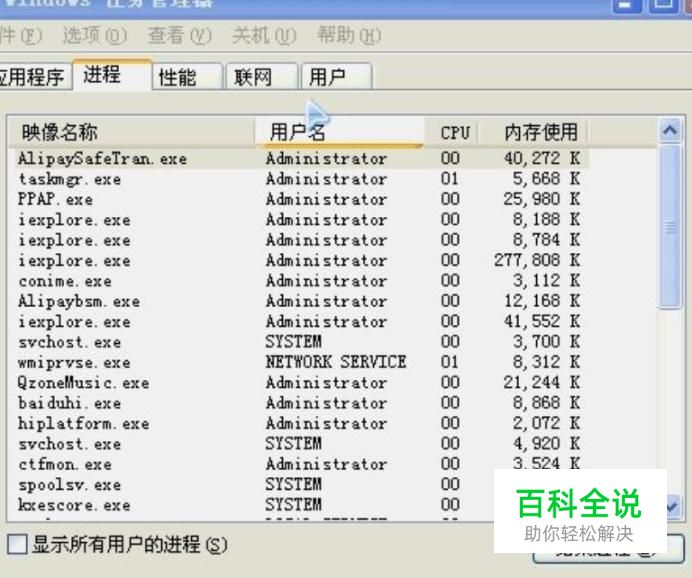Screen dimensions: 692x578
Task: Open the 查看(V) menu
Action: [180, 35]
